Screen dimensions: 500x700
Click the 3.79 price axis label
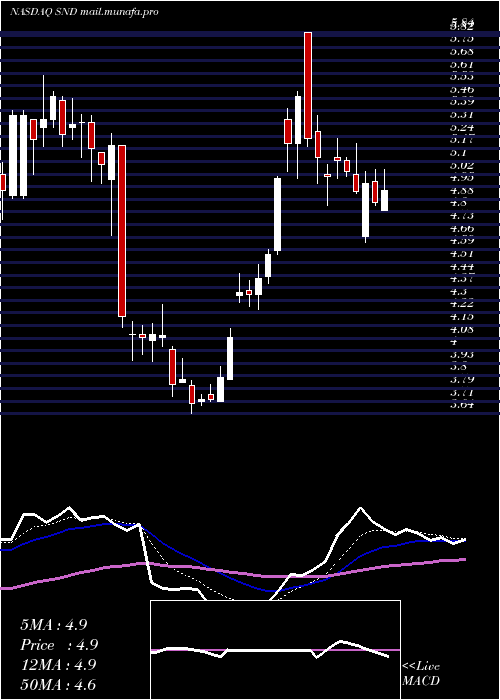click(462, 380)
